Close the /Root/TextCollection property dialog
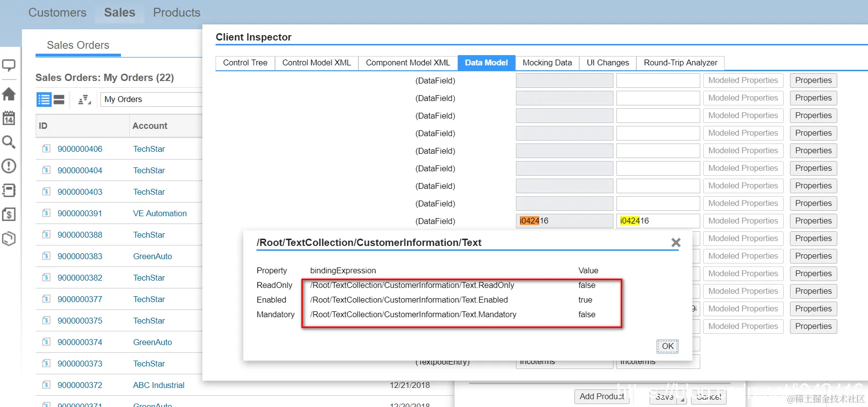Image resolution: width=868 pixels, height=407 pixels. [675, 243]
